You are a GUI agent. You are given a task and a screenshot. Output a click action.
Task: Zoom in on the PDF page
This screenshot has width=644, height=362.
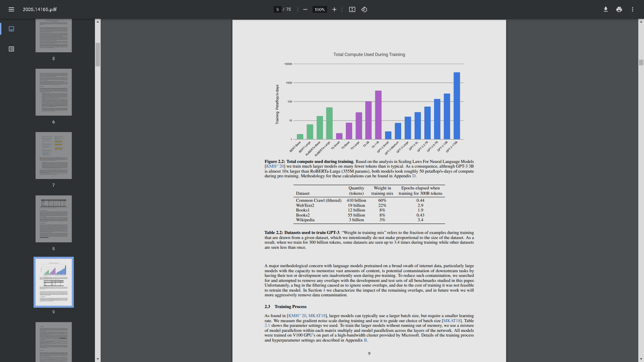coord(334,9)
